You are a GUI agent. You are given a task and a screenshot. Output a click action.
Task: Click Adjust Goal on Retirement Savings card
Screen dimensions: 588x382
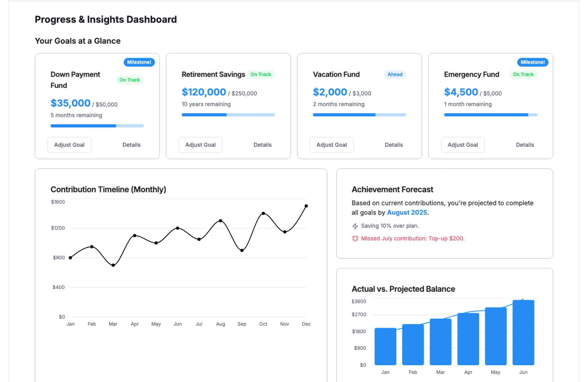200,145
